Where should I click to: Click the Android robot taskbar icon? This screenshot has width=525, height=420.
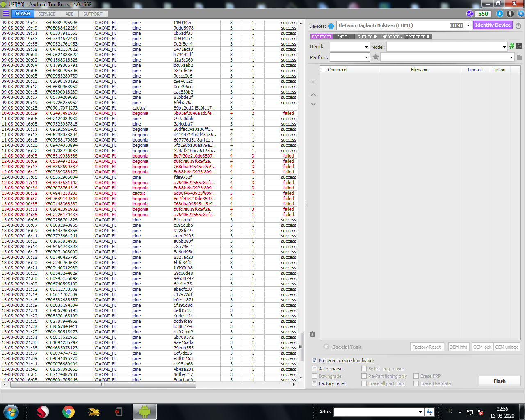point(144,411)
